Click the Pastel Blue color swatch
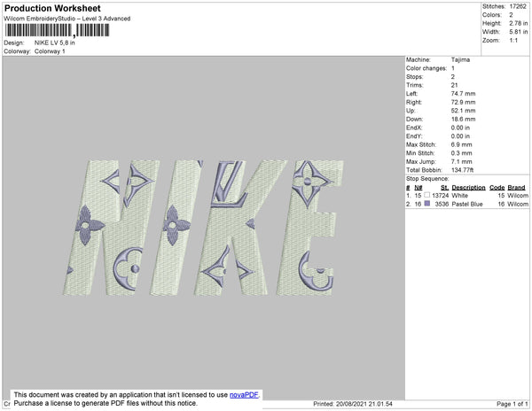This screenshot has width=532, height=411. (427, 204)
